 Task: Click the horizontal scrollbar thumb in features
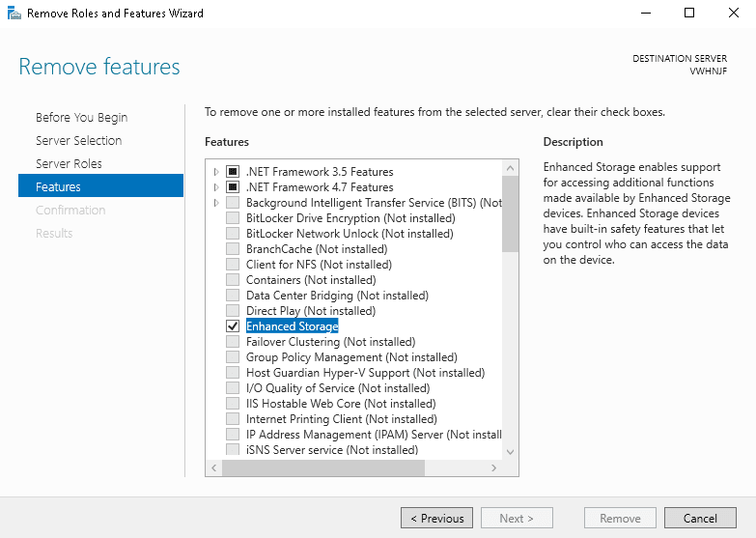[x=323, y=467]
